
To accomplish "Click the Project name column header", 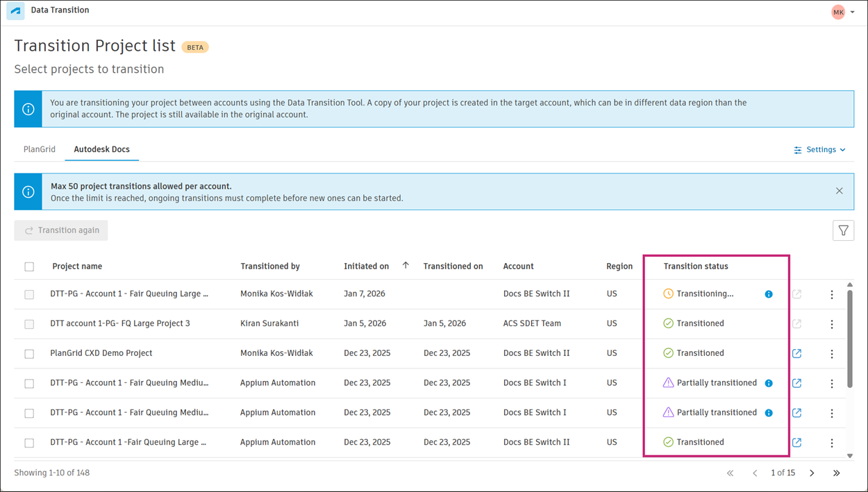I will pyautogui.click(x=77, y=266).
